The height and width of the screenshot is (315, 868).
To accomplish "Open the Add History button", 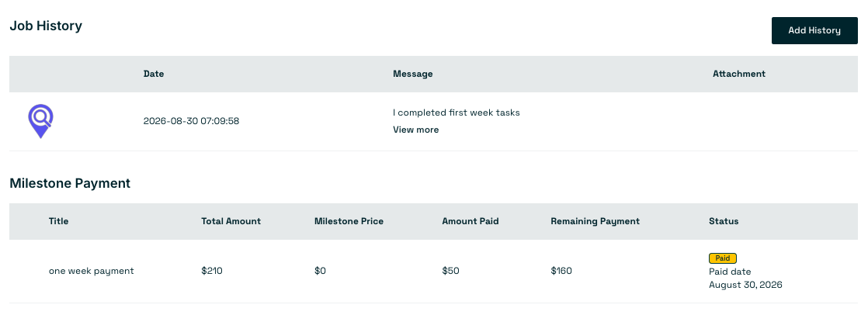I will tap(814, 30).
